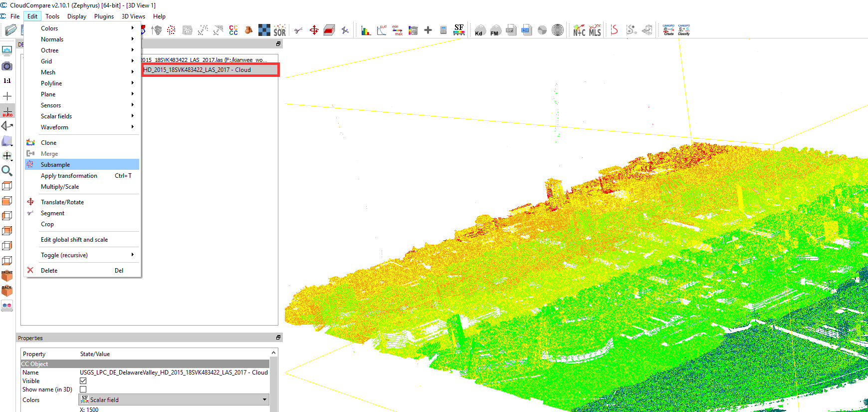
Task: Open the scalar field histogram icon
Action: pos(366,30)
